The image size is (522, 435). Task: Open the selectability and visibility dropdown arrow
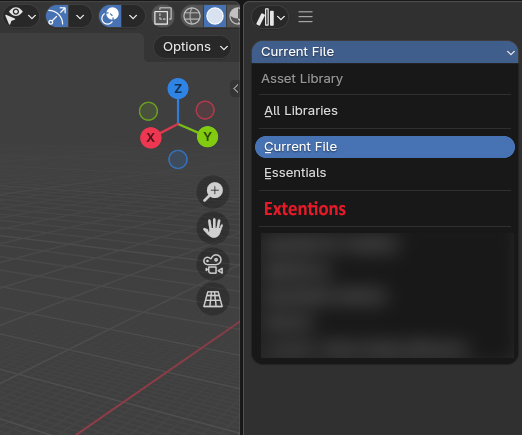[32, 16]
